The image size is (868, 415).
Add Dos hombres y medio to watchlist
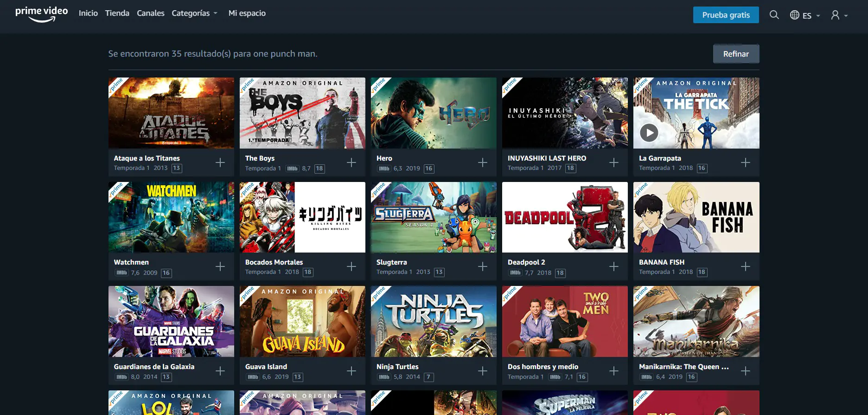614,371
